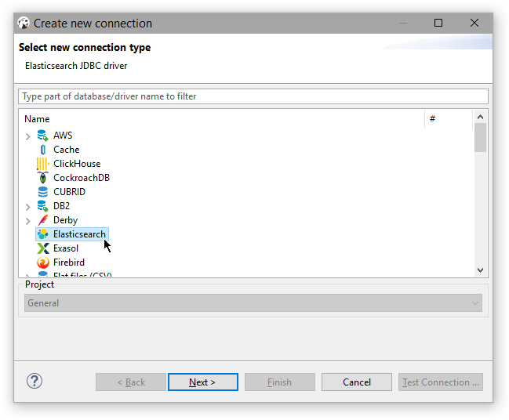509x420 pixels.
Task: Select the CockroachDB icon
Action: (x=42, y=178)
